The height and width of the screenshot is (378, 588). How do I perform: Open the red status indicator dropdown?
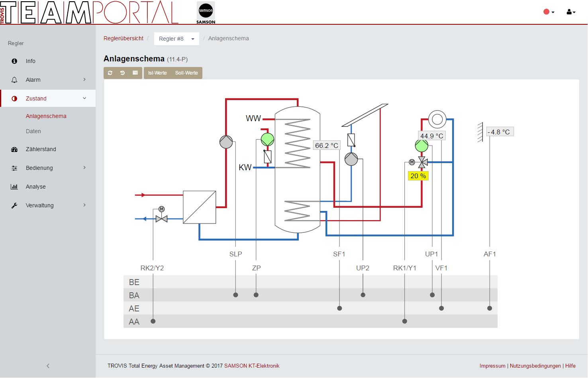(549, 12)
